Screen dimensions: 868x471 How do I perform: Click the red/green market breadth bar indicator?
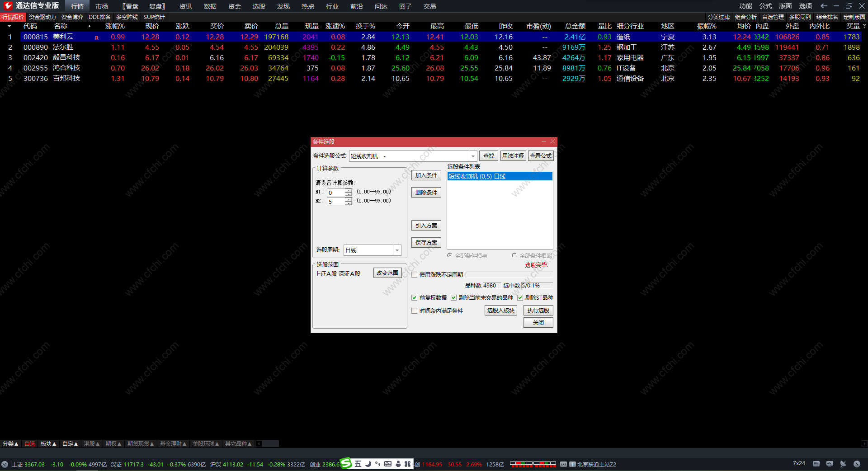tap(533, 464)
